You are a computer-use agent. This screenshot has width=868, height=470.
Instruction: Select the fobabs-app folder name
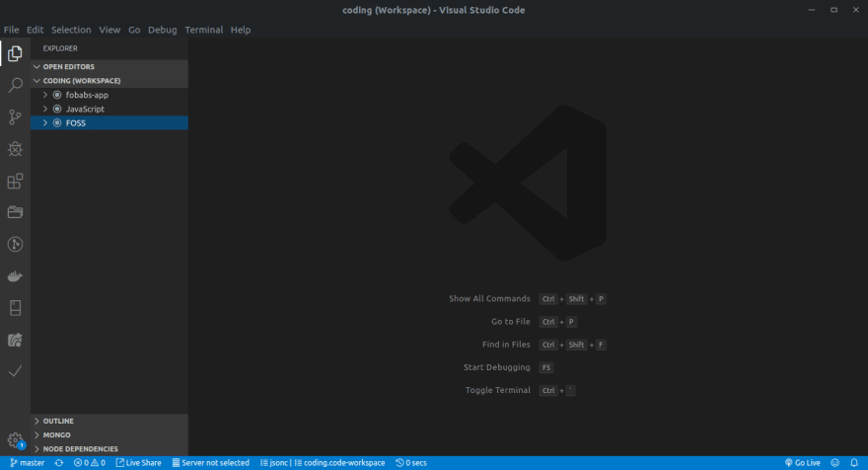[87, 95]
